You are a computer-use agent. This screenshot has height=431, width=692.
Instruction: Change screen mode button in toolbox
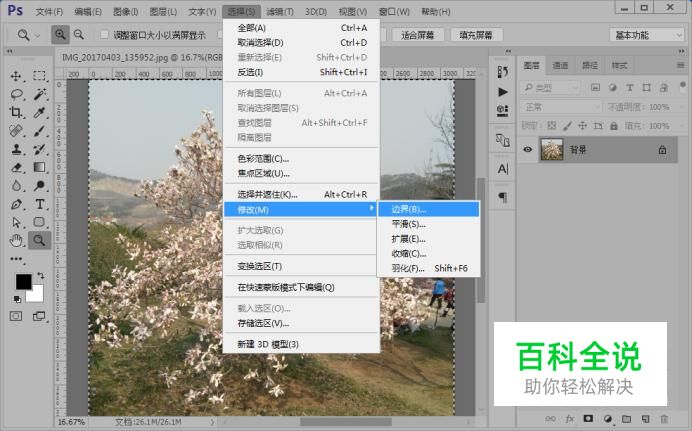point(39,316)
